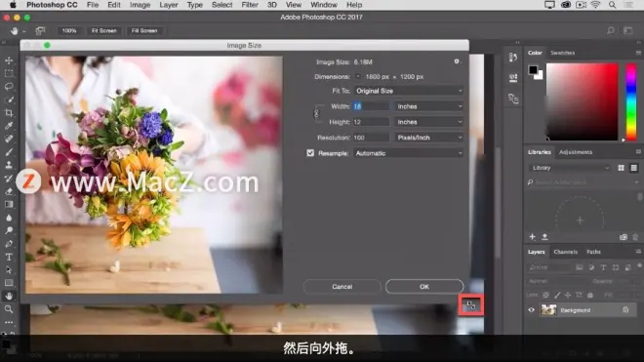Select the Type tool
644x362 pixels.
pyautogui.click(x=9, y=257)
